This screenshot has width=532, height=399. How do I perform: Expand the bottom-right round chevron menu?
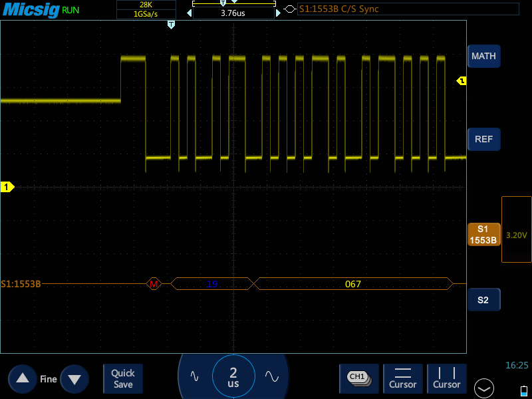(x=484, y=388)
